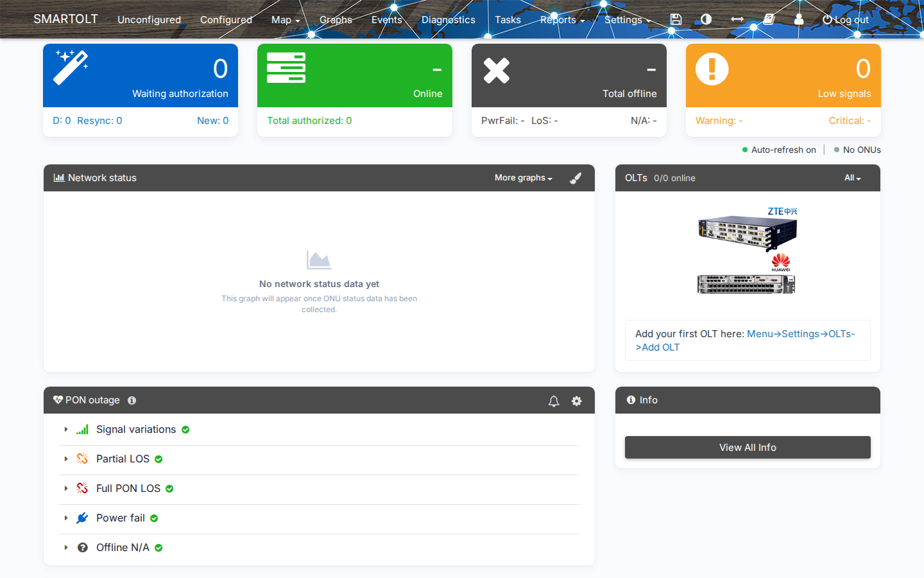
Task: Click the green Online server icon
Action: pyautogui.click(x=286, y=68)
